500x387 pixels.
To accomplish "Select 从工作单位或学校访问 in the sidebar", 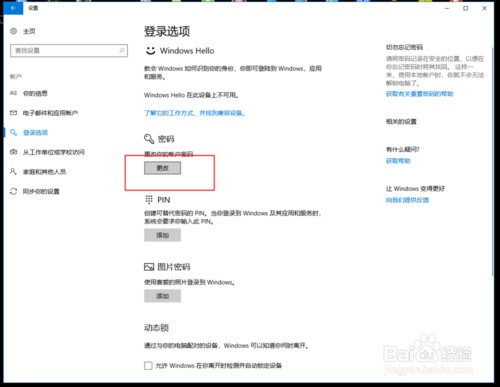I will (x=53, y=152).
